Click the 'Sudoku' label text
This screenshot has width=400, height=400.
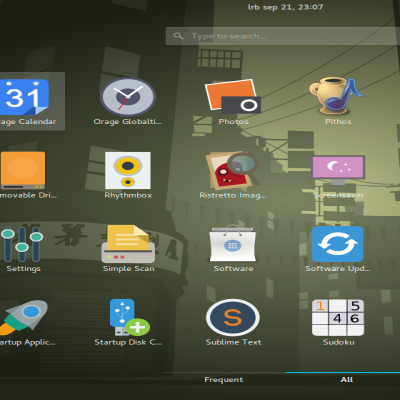(338, 342)
